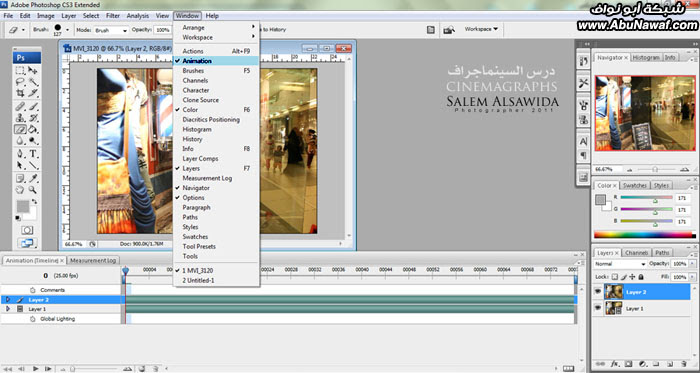This screenshot has height=373, width=700.
Task: Hide Layer 1 via eye icon
Action: click(x=598, y=308)
